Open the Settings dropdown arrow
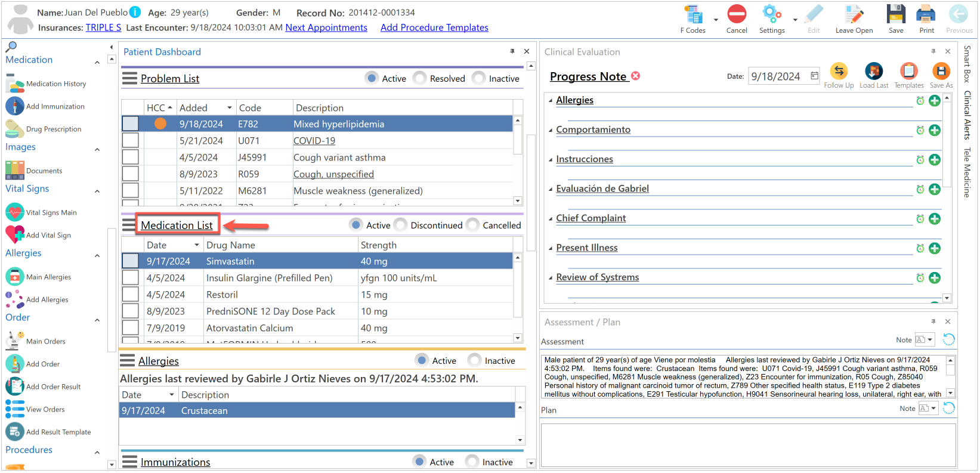Screen dimensions: 980x473 tap(795, 20)
